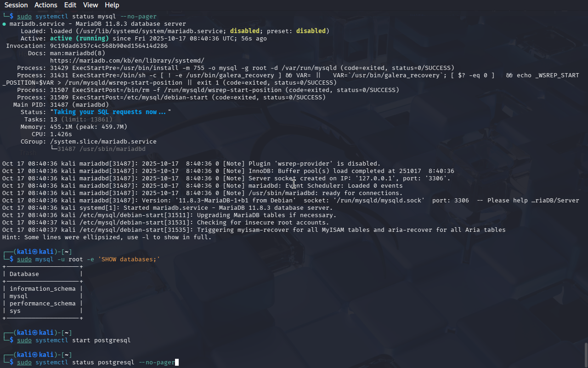Click the performance_schema database row
This screenshot has height=368, width=588.
(x=42, y=304)
